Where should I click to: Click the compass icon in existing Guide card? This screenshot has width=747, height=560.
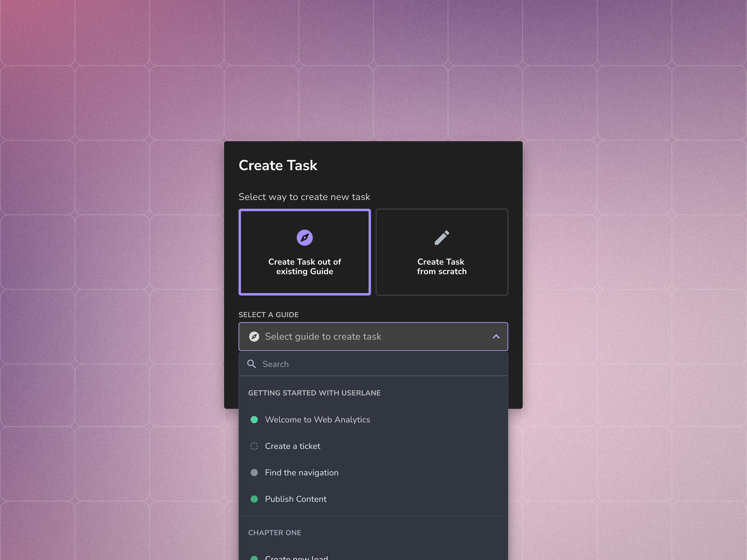pos(305,238)
